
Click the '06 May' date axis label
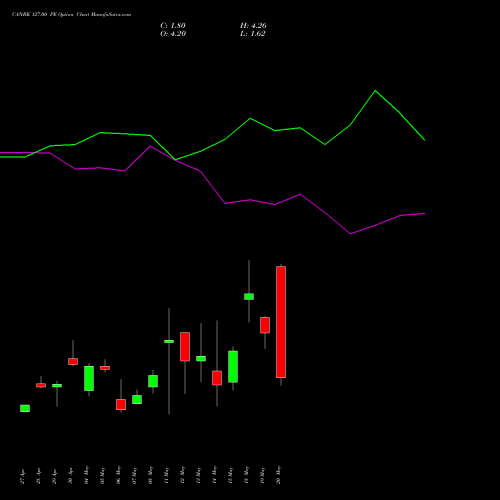(119, 475)
